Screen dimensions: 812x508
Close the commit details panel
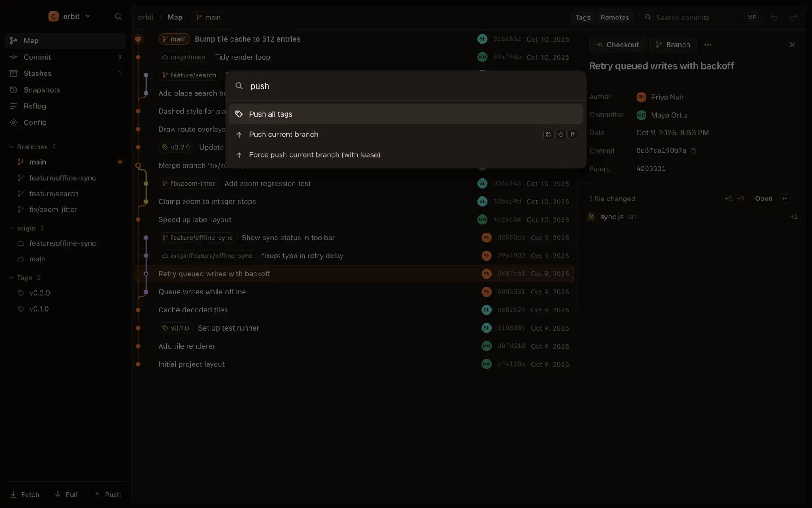(x=792, y=45)
